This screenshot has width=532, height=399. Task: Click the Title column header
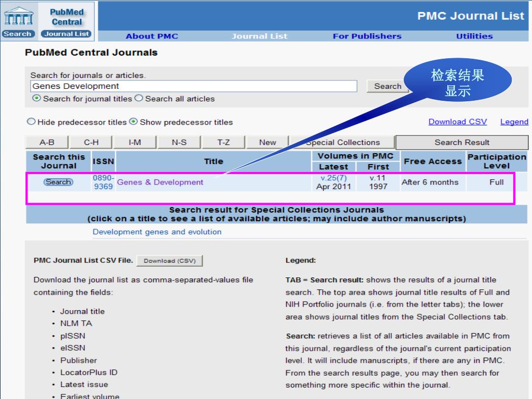point(214,161)
